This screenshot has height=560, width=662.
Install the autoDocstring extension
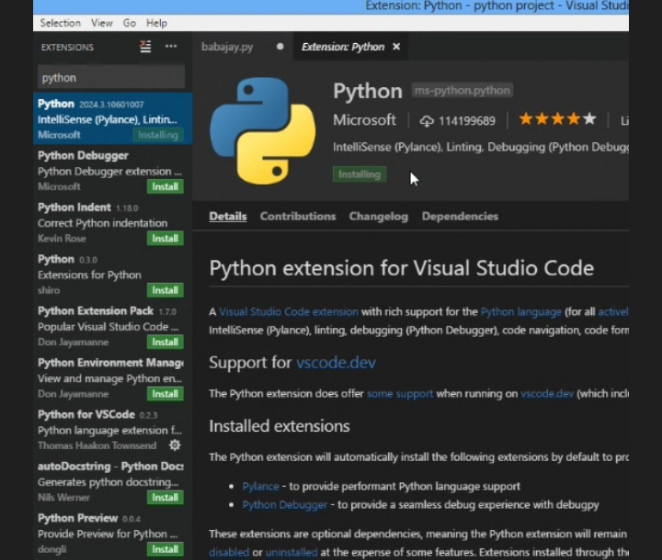point(165,497)
